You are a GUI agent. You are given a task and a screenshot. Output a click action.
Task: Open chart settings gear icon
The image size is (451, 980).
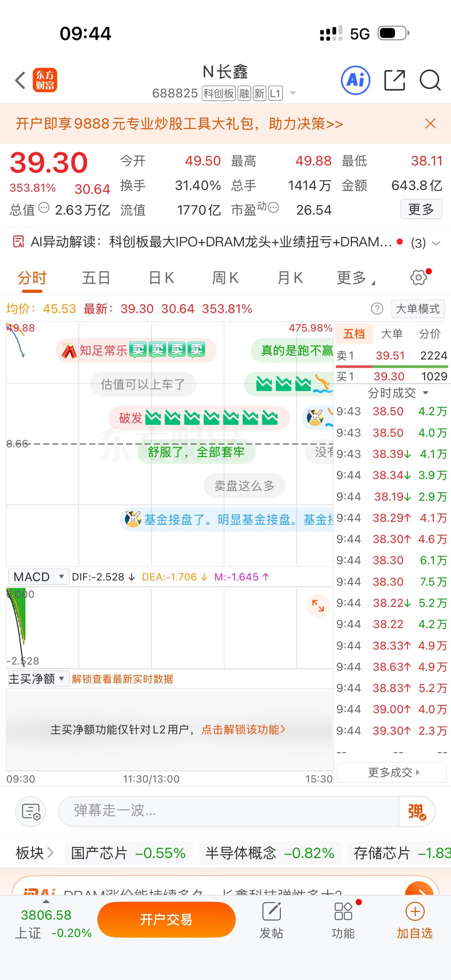click(x=419, y=277)
